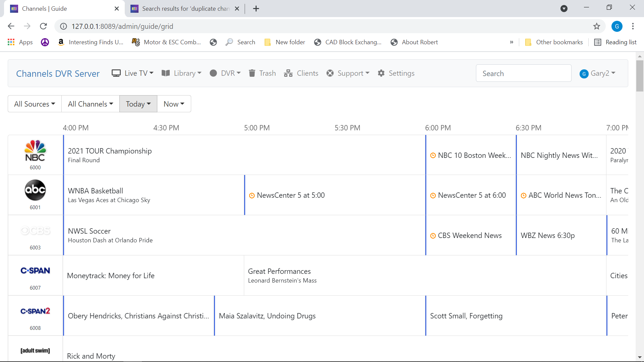
Task: Open the Clients page
Action: pyautogui.click(x=301, y=73)
